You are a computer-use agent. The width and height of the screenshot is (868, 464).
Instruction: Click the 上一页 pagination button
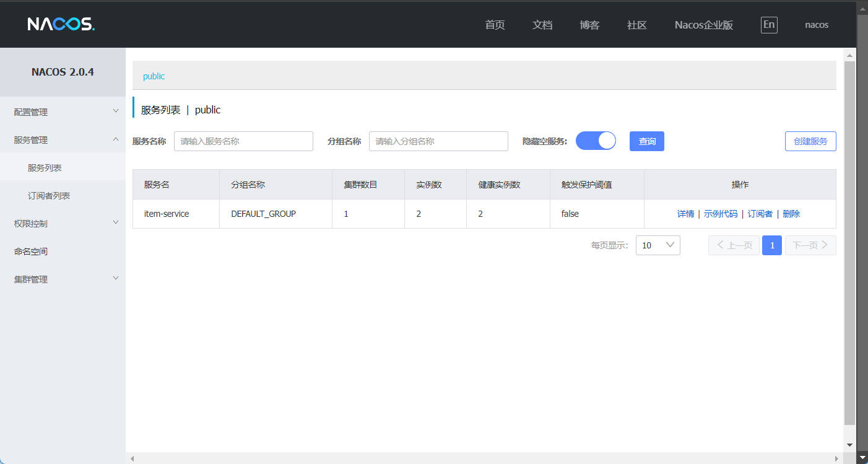tap(734, 245)
